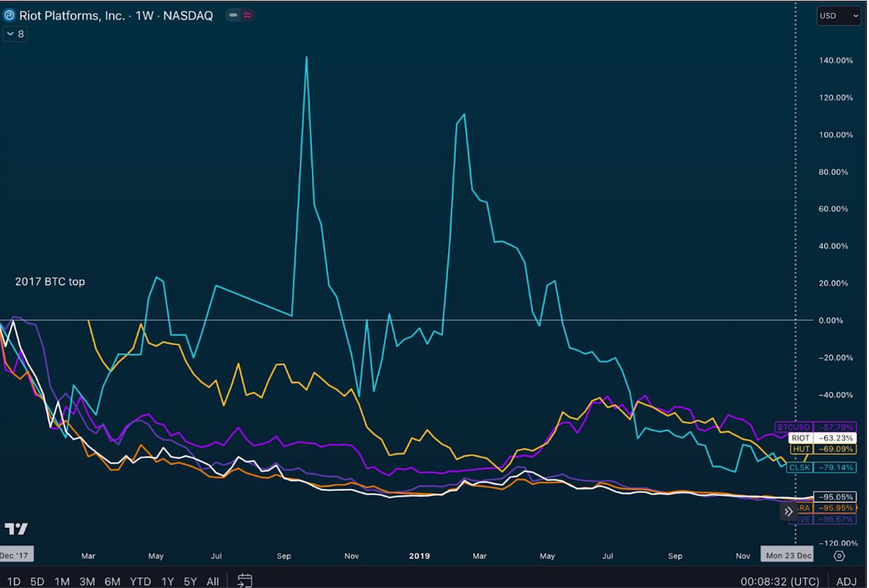Viewport: 869px width, 588px height.
Task: Open chart settings hexagon gear icon
Action: (839, 556)
